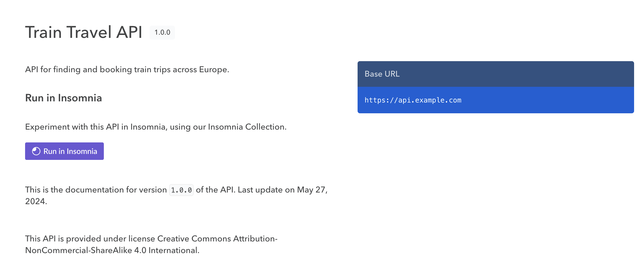Select the Run in Insomnia section heading
Image resolution: width=644 pixels, height=279 pixels.
64,98
